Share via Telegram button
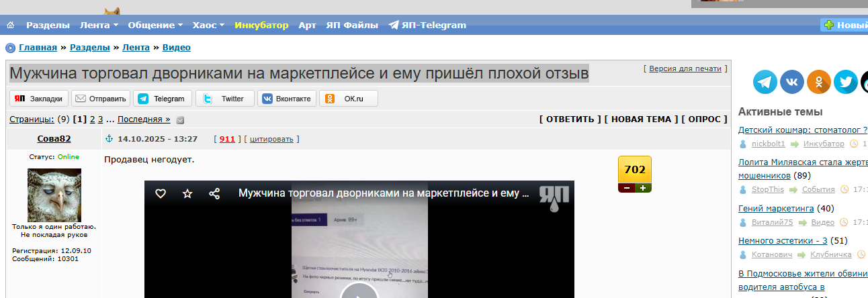The height and width of the screenshot is (298, 868). [x=163, y=99]
